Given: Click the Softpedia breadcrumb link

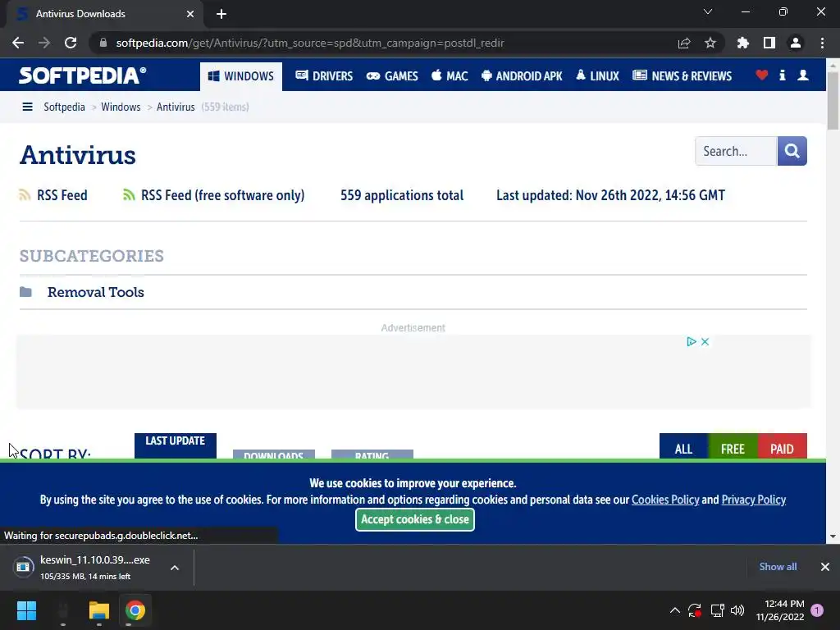Looking at the screenshot, I should pos(64,107).
